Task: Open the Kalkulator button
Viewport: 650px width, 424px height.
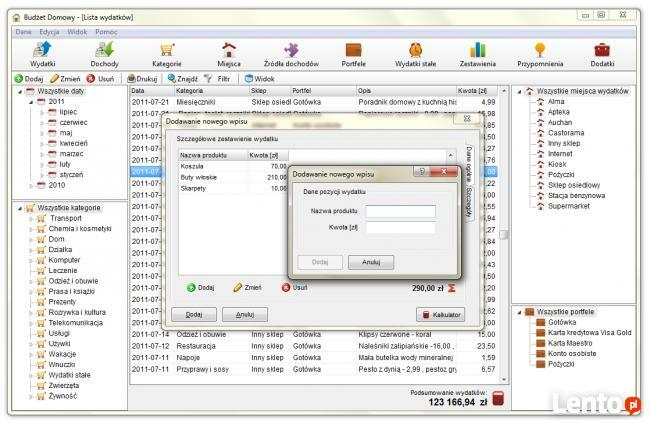Action: pos(440,314)
